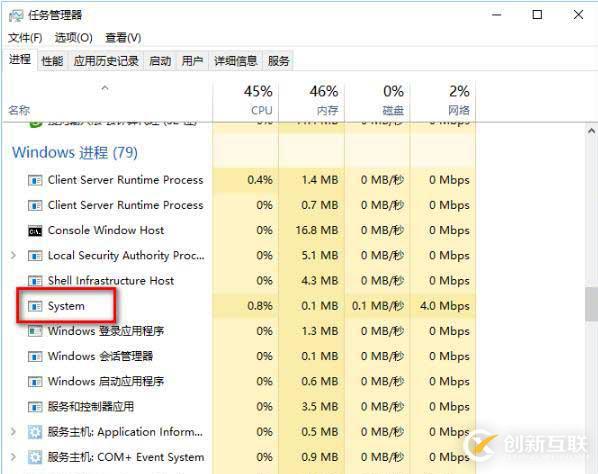The width and height of the screenshot is (598, 474).
Task: Click the 4.0 Mbps network value
Action: (x=445, y=306)
